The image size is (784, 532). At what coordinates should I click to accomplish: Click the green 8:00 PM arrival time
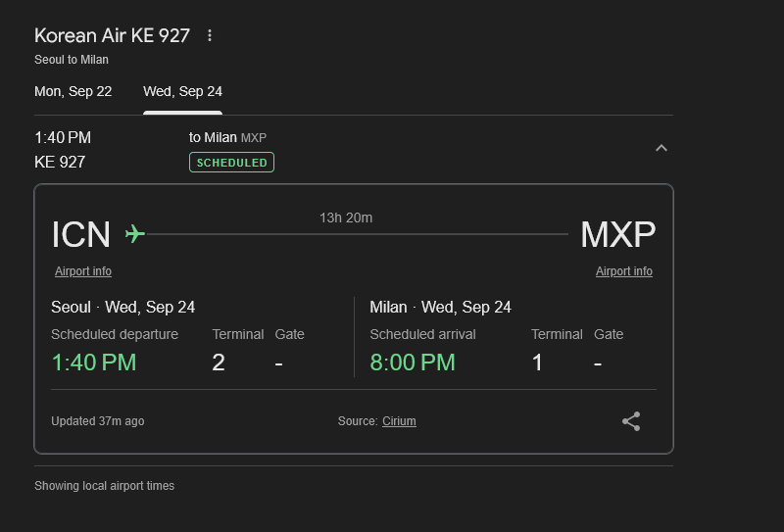click(x=413, y=363)
